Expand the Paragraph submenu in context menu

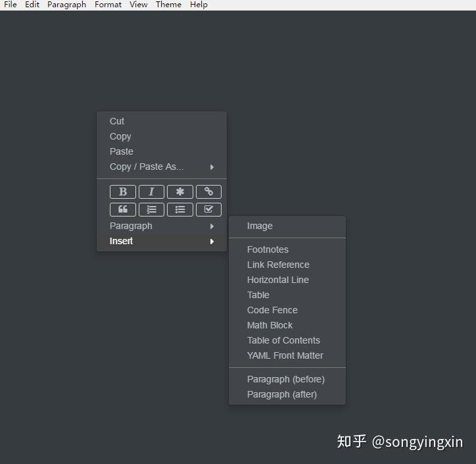click(162, 226)
